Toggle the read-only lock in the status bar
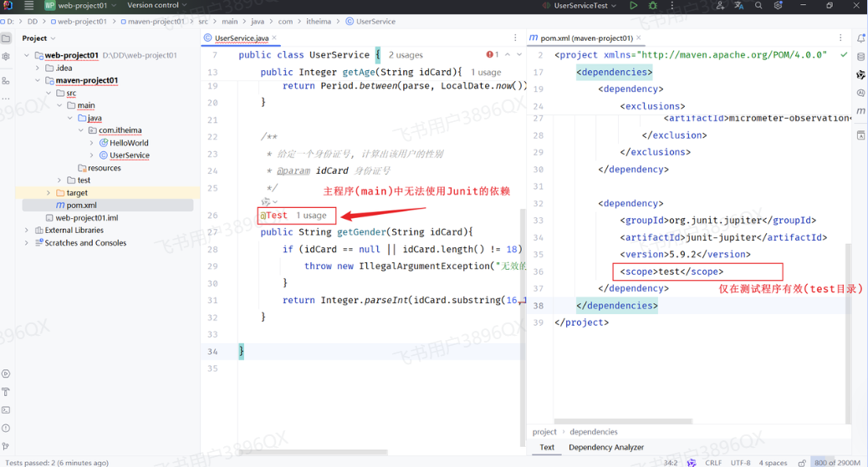Screen dimensions: 868x467 [802, 463]
